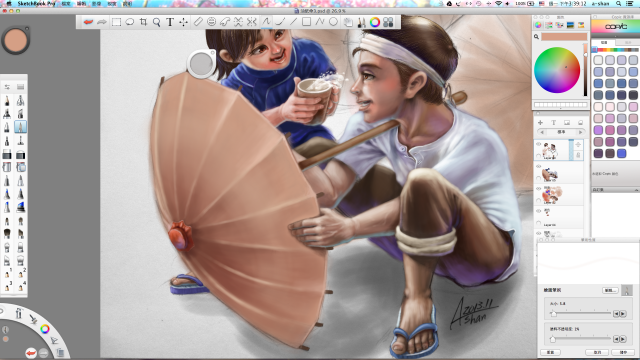This screenshot has height=360, width=640.
Task: Enable the French curve guide
Action: coord(225,22)
